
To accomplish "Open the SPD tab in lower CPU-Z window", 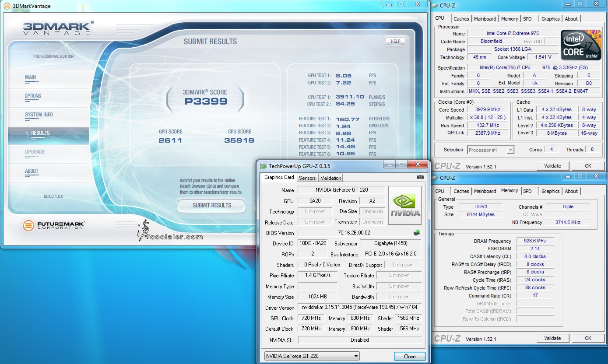I will [527, 191].
